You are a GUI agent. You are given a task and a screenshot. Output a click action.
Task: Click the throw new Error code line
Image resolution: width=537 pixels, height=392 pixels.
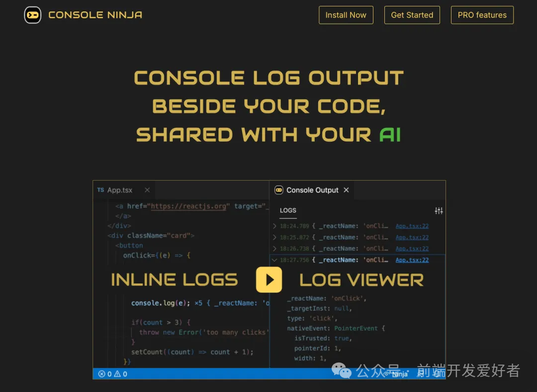tap(204, 332)
